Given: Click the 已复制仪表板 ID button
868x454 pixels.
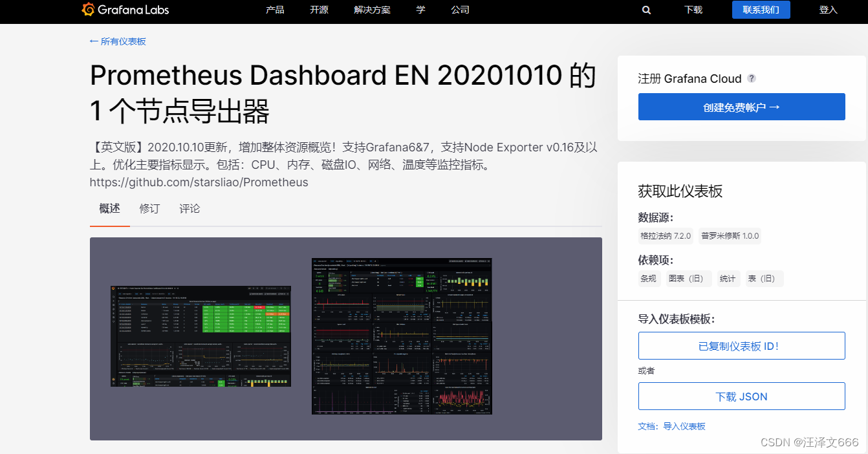Looking at the screenshot, I should point(742,346).
